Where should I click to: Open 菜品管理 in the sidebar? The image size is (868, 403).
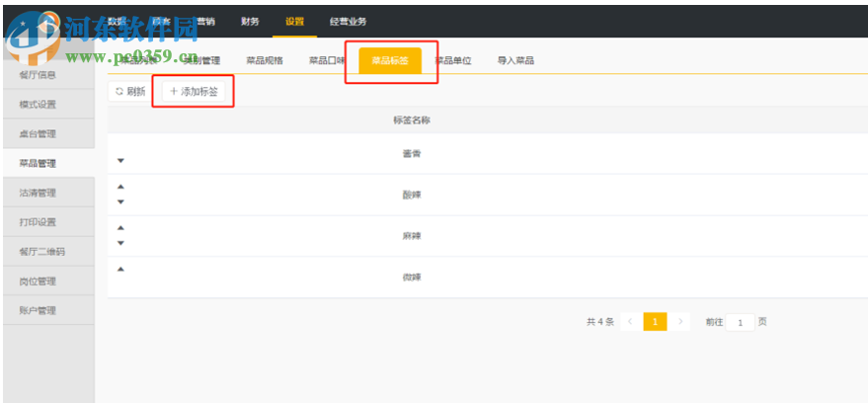[48, 163]
